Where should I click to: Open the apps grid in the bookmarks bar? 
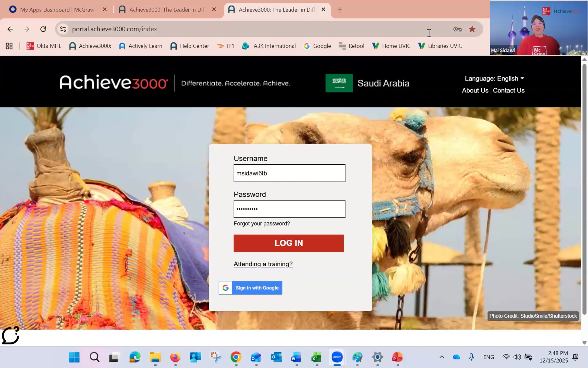[9, 46]
